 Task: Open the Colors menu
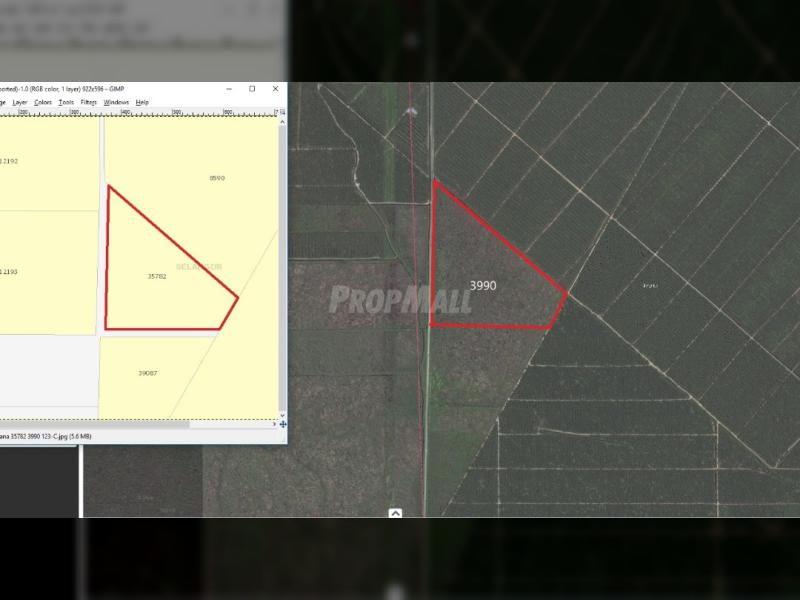pyautogui.click(x=43, y=102)
